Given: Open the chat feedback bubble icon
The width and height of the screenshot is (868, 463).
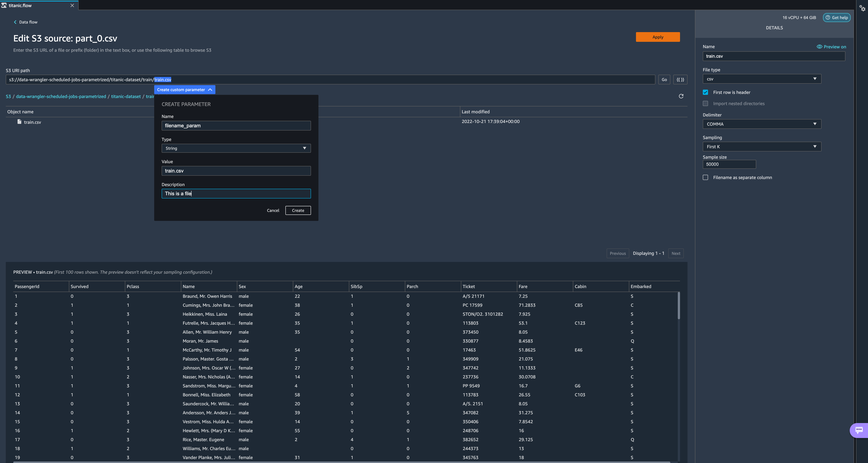Looking at the screenshot, I should (858, 430).
